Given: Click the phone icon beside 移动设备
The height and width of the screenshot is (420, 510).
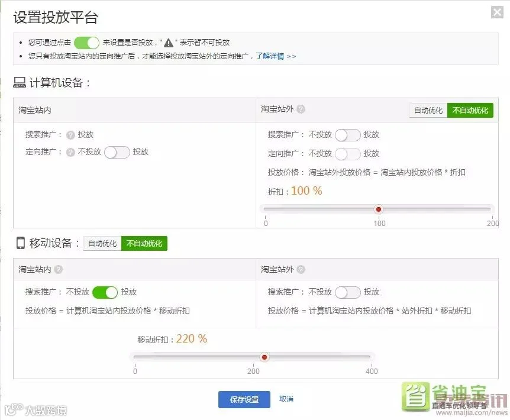Looking at the screenshot, I should click(21, 243).
